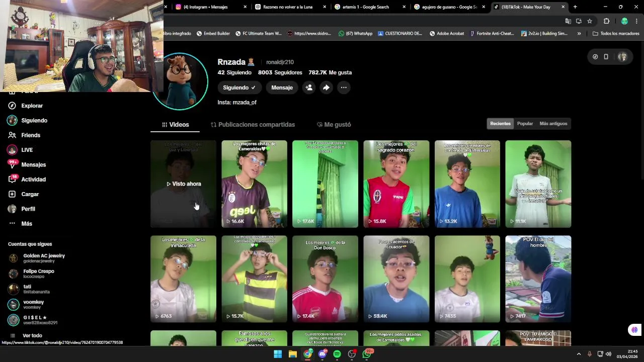The image size is (644, 362).
Task: Open Golden AC jewelry followed account
Action: [x=36, y=258]
